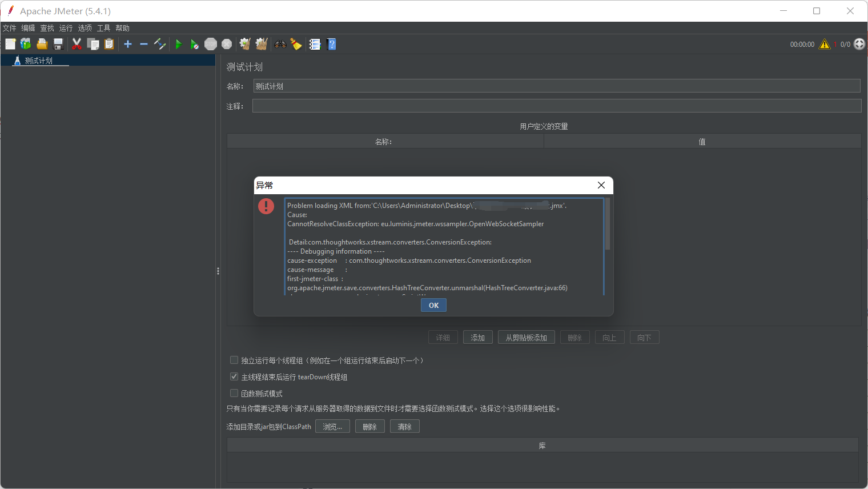
Task: Click the 00:00:00 elapsed timer
Action: click(802, 45)
